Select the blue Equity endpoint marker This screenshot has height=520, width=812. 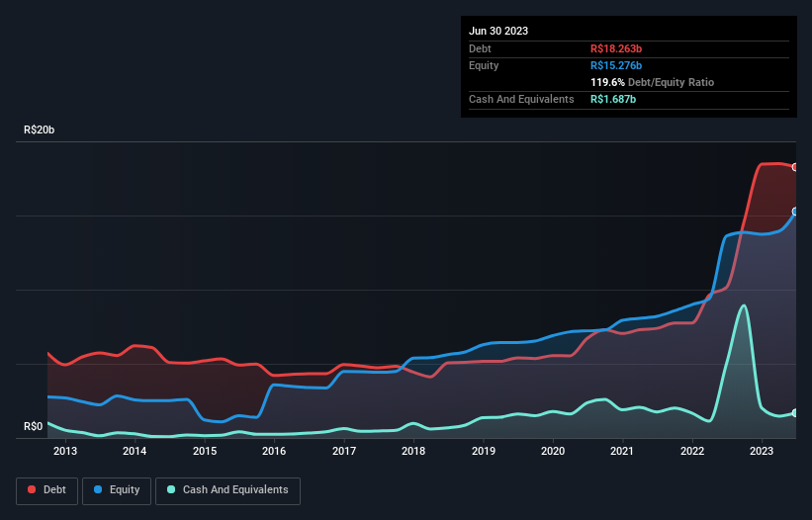[795, 212]
